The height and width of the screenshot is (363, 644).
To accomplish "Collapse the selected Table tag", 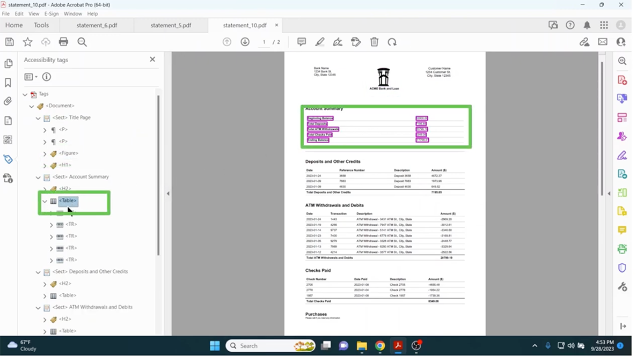I will click(x=45, y=201).
